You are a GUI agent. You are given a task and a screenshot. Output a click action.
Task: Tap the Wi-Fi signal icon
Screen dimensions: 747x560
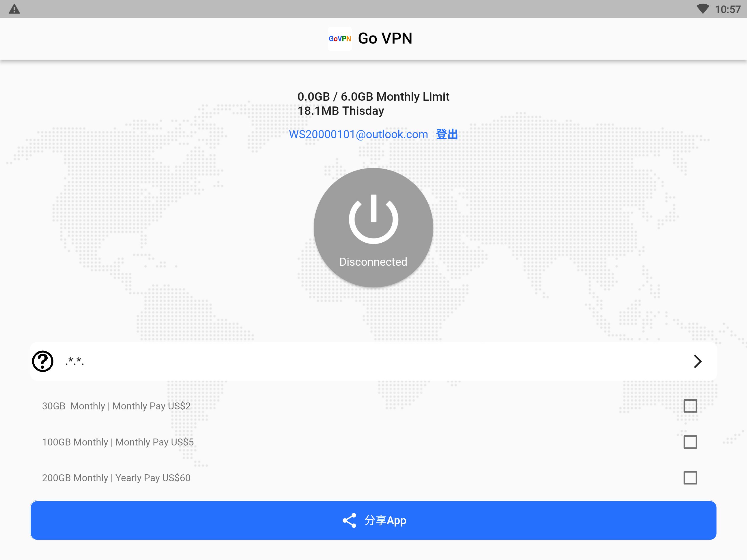tap(703, 9)
